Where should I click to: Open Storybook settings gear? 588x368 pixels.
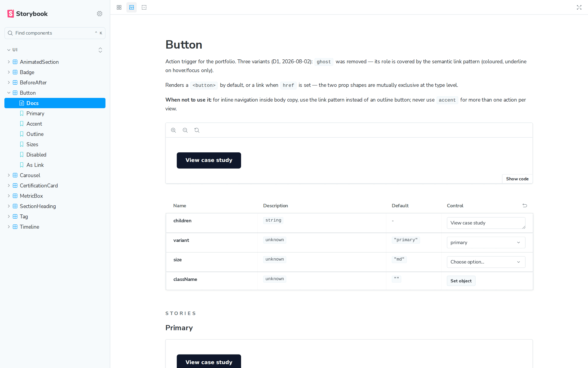pos(99,14)
